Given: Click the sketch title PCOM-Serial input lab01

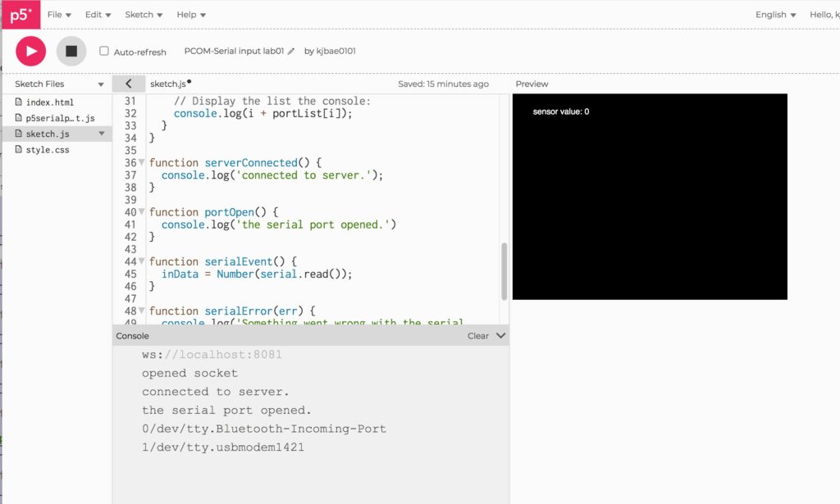Looking at the screenshot, I should click(234, 51).
